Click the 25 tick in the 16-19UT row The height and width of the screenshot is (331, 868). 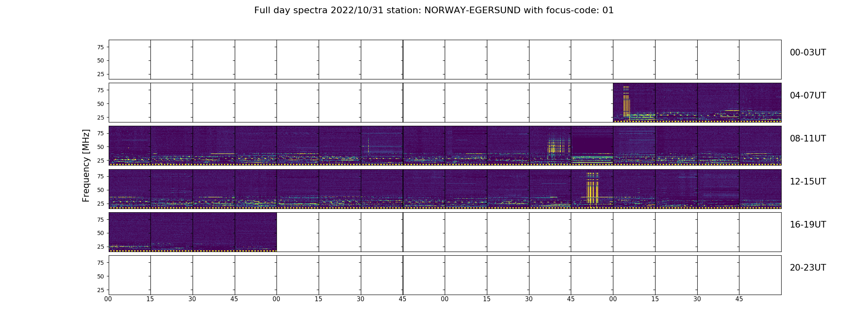[x=100, y=247]
